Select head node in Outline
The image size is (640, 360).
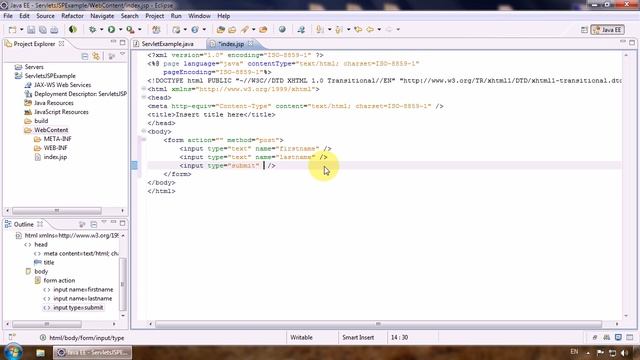tap(41, 244)
